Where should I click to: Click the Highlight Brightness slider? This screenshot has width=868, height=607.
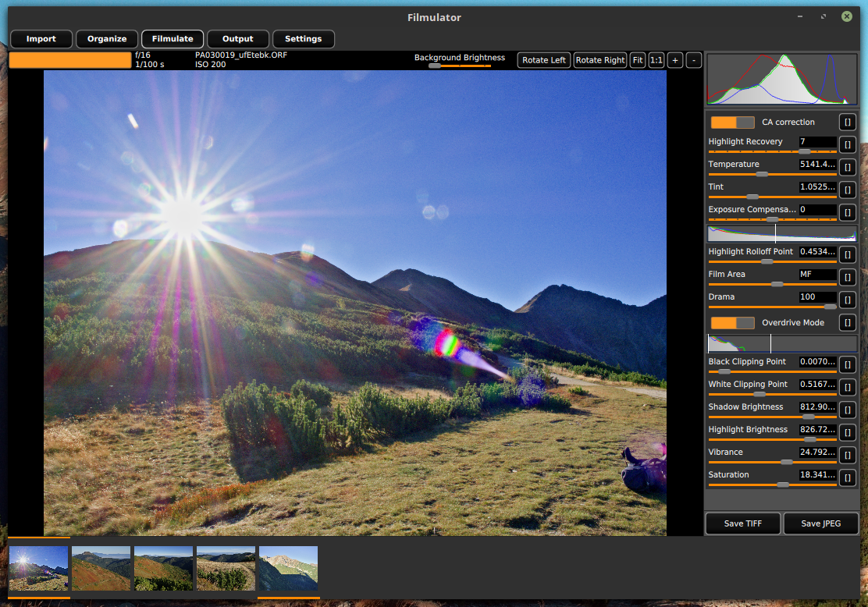772,439
